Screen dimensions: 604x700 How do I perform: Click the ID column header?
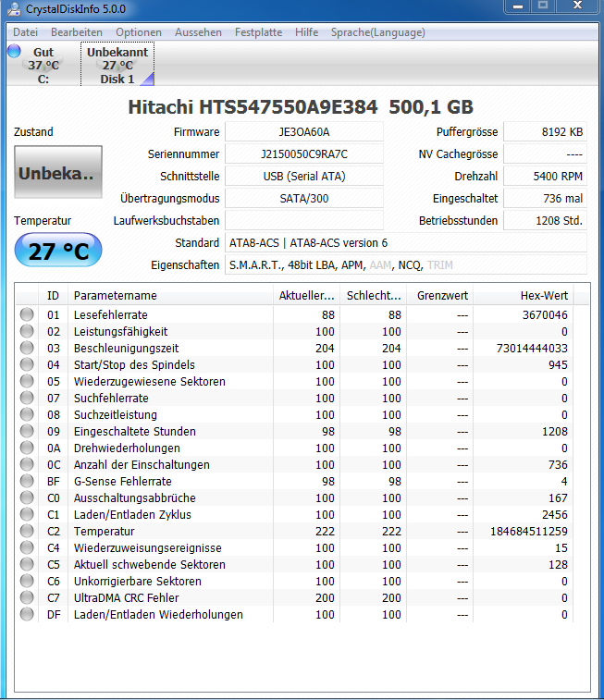(53, 296)
